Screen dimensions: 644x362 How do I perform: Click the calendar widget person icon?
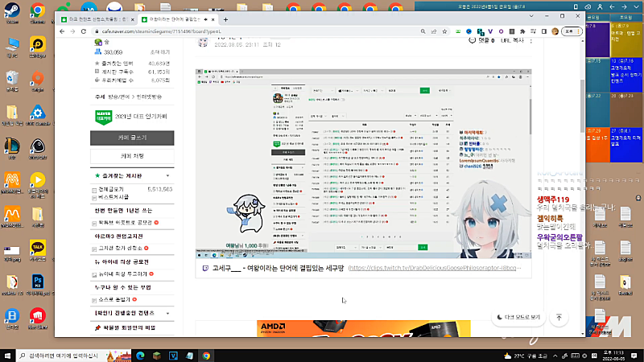click(x=600, y=6)
